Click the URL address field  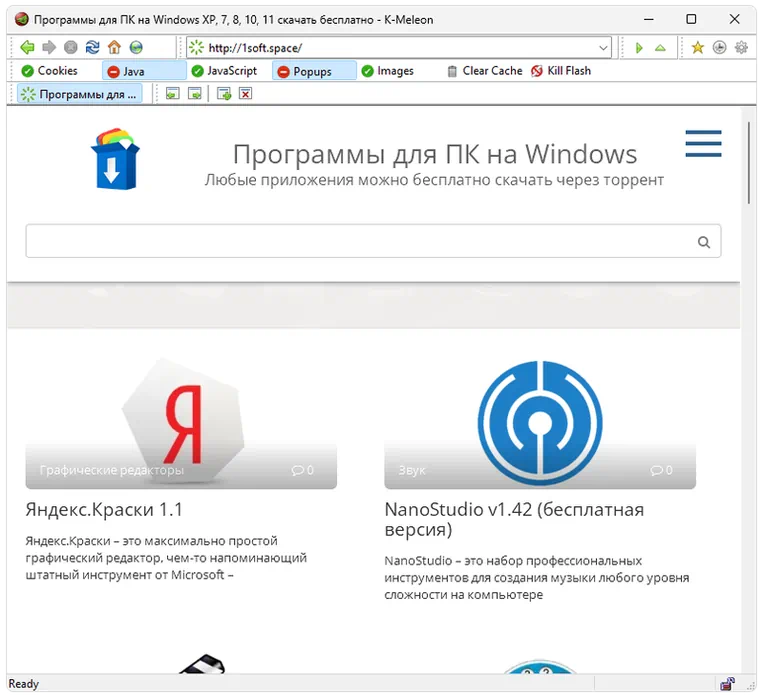pyautogui.click(x=400, y=48)
